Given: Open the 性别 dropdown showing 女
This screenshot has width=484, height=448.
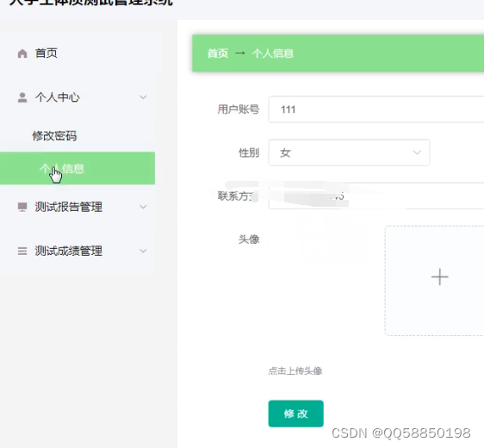Looking at the screenshot, I should [349, 152].
